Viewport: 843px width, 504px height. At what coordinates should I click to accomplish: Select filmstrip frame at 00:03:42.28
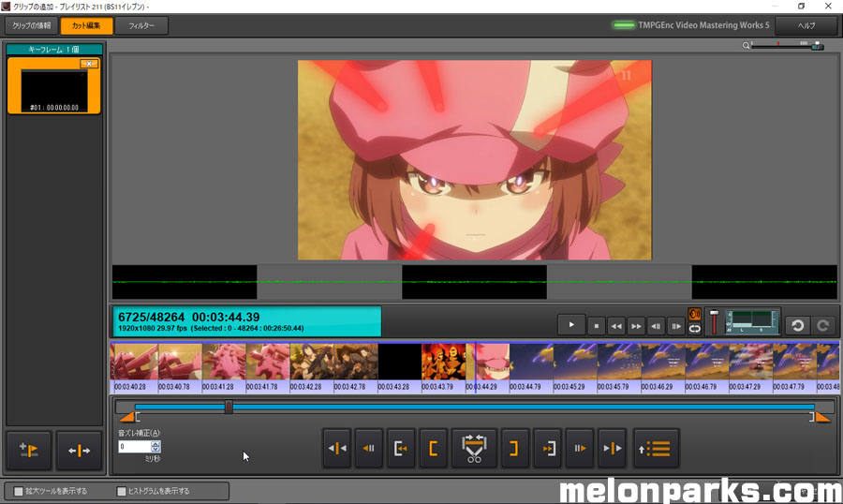[x=312, y=362]
